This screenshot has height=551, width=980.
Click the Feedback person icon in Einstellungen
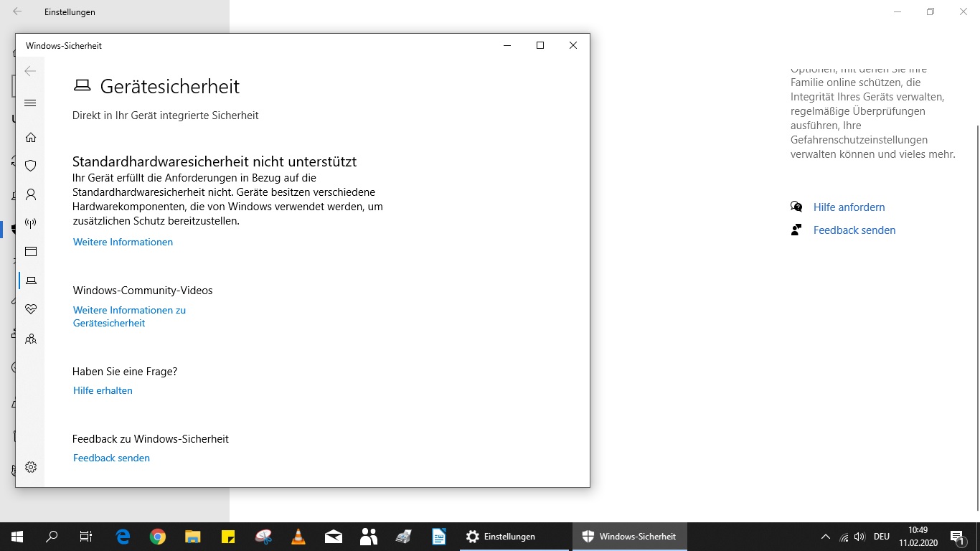pos(796,230)
